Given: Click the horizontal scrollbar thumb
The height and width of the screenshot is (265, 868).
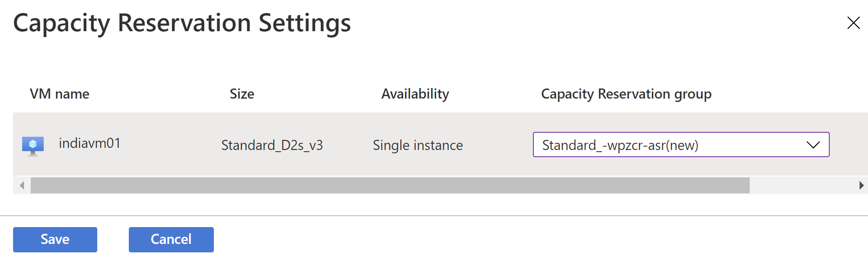Looking at the screenshot, I should pos(390,185).
